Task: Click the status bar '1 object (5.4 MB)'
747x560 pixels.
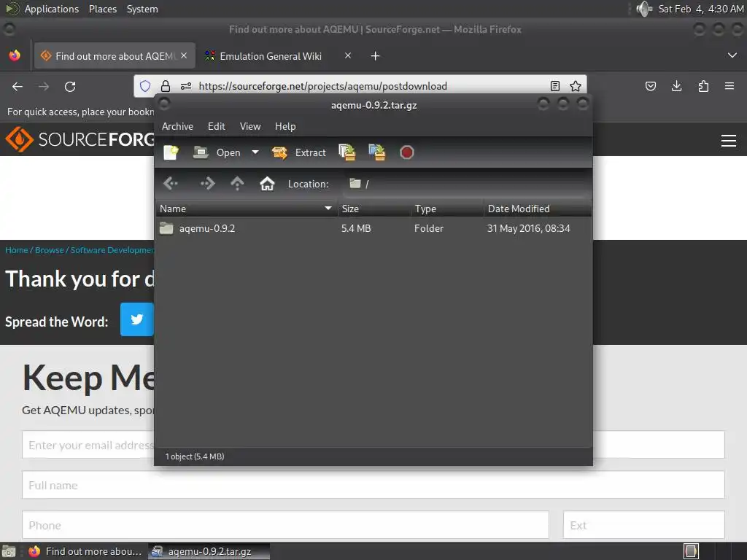Action: coord(194,456)
